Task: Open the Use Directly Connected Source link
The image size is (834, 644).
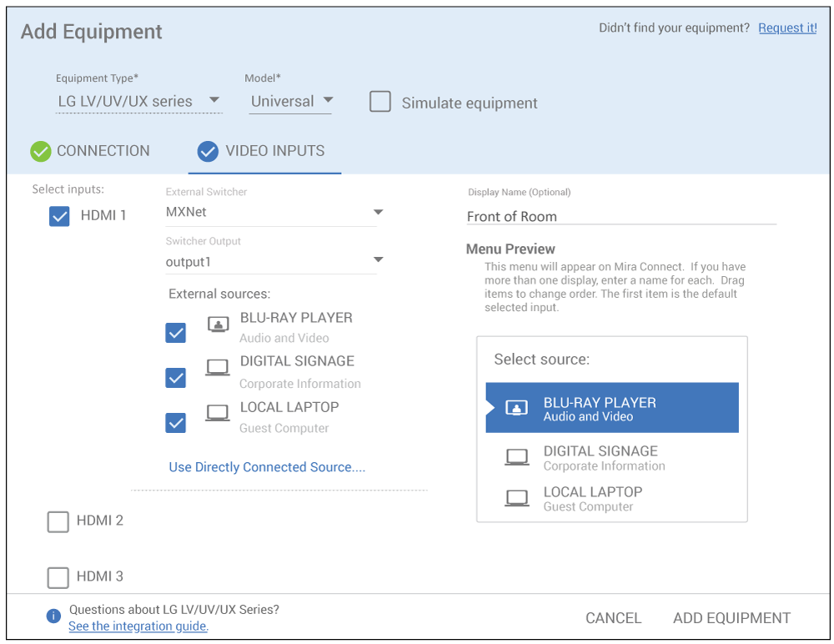Action: point(267,467)
